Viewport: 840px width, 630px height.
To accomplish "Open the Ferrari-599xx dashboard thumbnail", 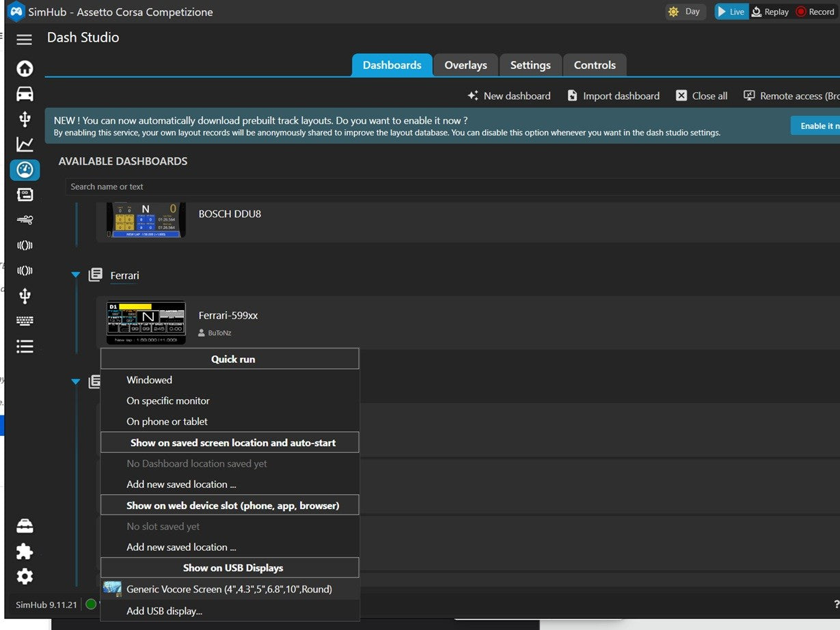I will click(x=146, y=323).
